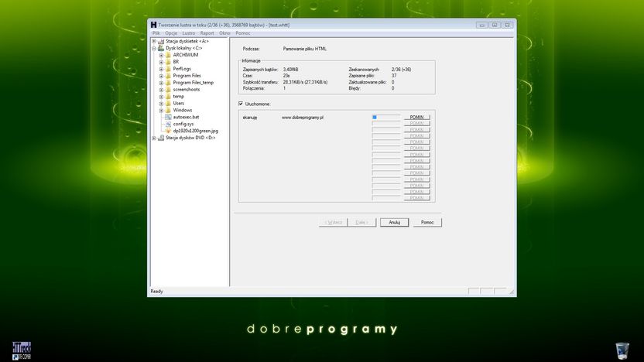Toggle the Uruchomione checkbox

pos(241,104)
